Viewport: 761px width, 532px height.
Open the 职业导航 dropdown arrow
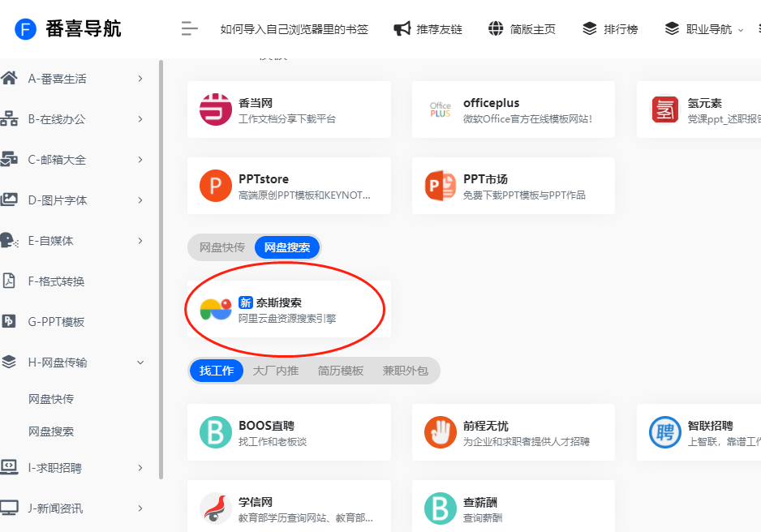coord(741,30)
